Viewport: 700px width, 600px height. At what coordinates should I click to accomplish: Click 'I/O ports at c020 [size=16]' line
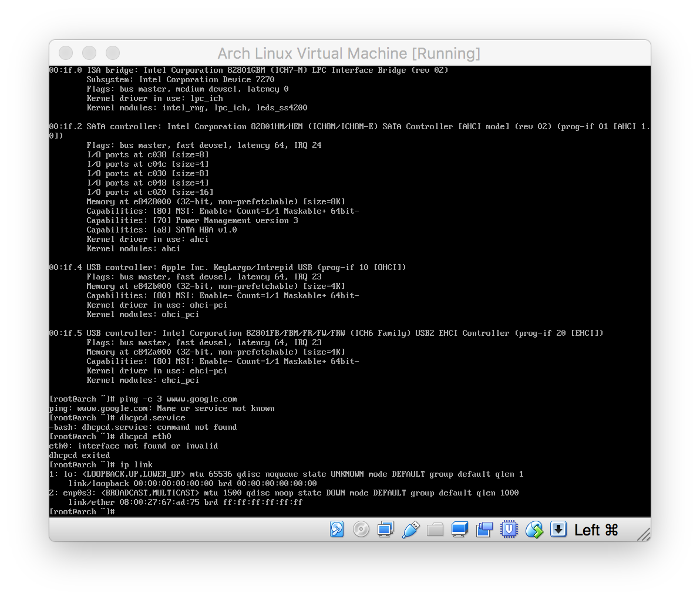tap(150, 193)
